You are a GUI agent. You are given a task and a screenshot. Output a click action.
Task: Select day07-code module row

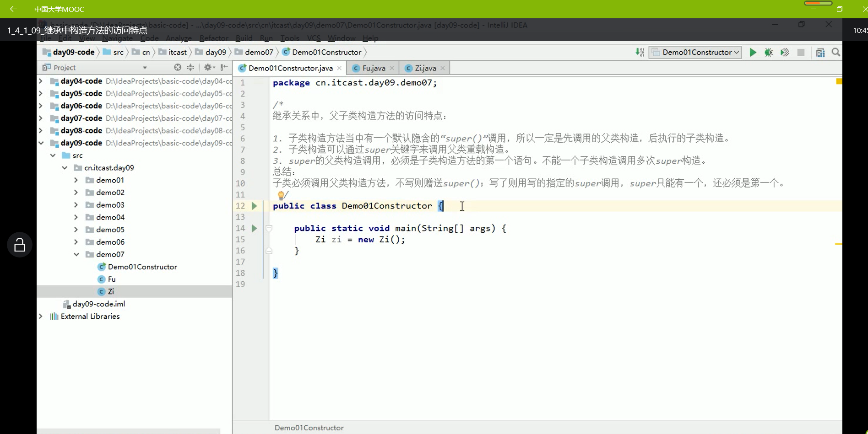pyautogui.click(x=135, y=118)
